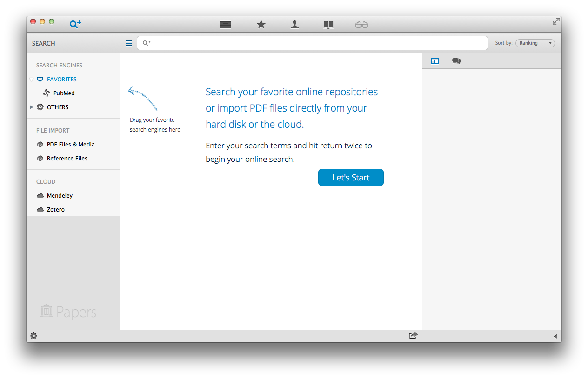
Task: Open the Favorites star view
Action: point(261,24)
